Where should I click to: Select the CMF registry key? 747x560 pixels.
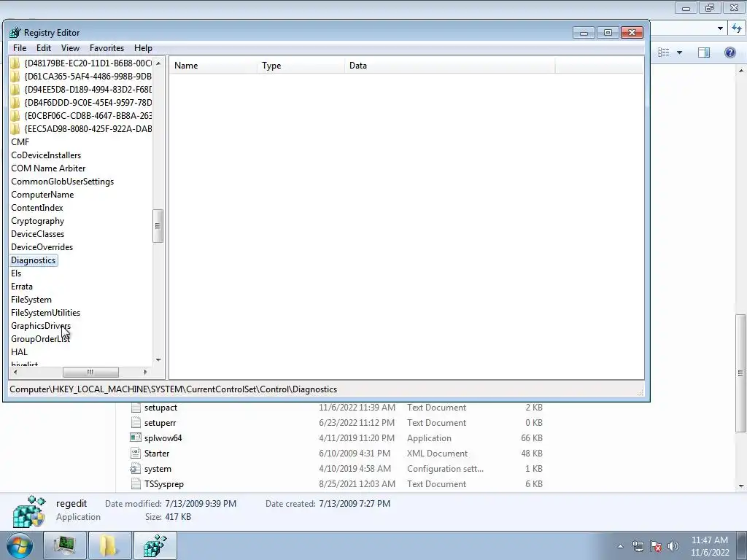click(x=20, y=142)
